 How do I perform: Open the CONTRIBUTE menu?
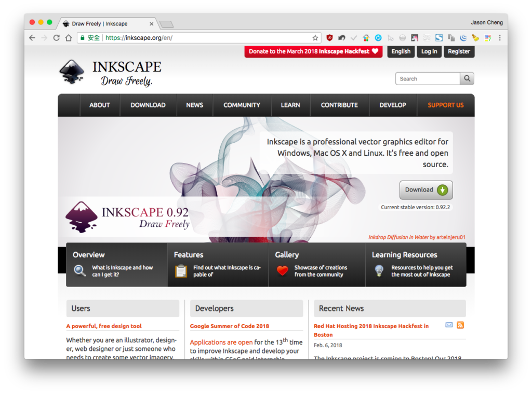click(339, 105)
